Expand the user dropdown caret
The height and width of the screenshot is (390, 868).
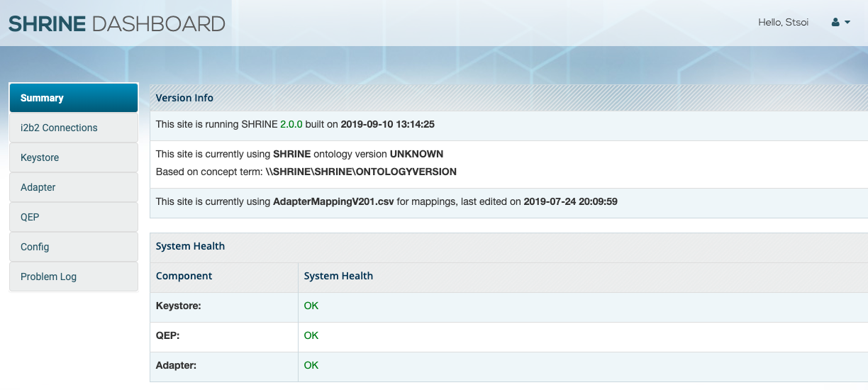click(847, 23)
